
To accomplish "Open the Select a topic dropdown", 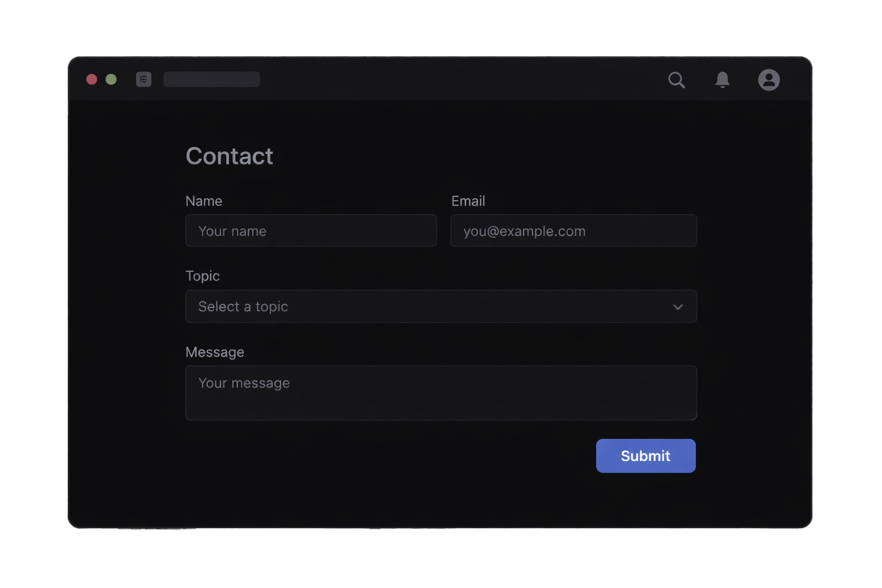I will (441, 307).
